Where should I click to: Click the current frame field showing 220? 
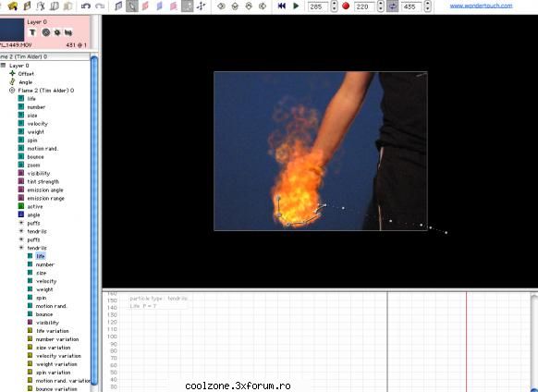[364, 6]
